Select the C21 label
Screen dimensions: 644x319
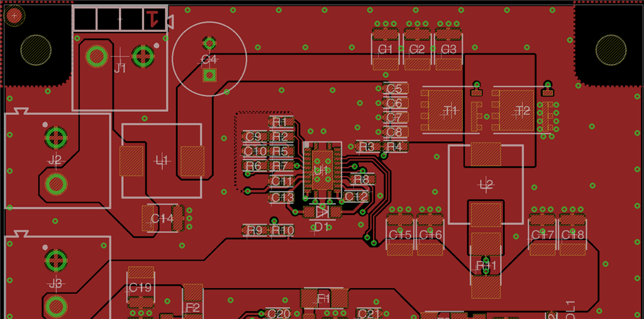tap(368, 314)
